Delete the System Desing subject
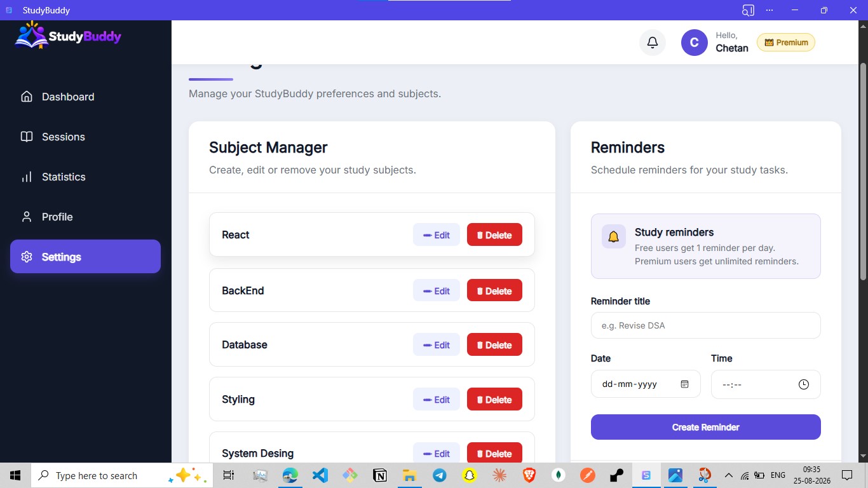This screenshot has width=868, height=488. [x=494, y=453]
